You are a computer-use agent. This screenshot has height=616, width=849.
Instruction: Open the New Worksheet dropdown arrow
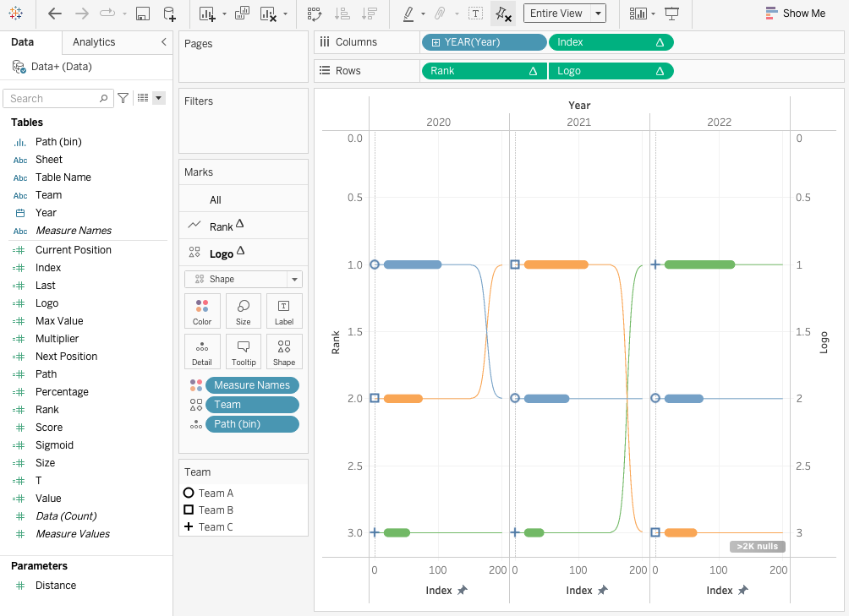(224, 14)
